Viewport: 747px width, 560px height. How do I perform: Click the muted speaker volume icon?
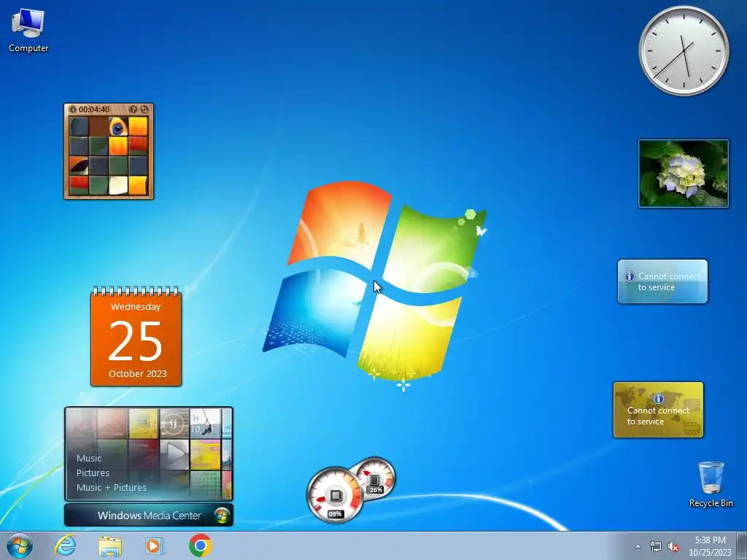pyautogui.click(x=673, y=547)
